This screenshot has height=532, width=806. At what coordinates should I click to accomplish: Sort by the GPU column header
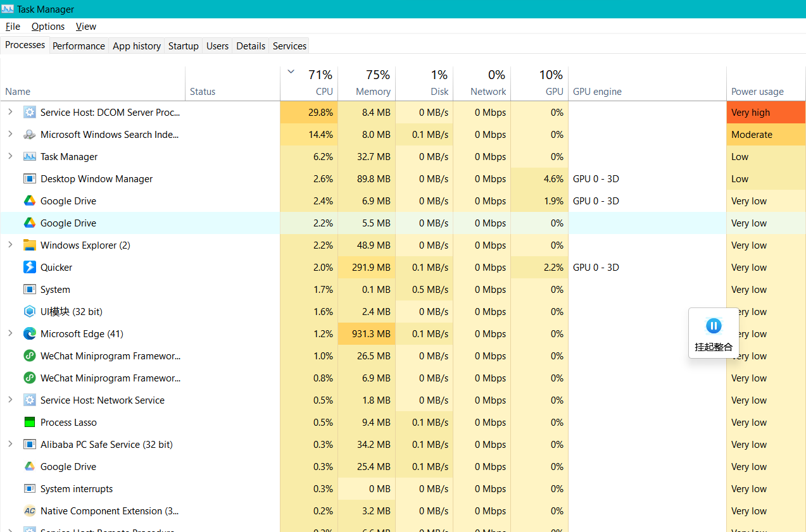pyautogui.click(x=539, y=84)
